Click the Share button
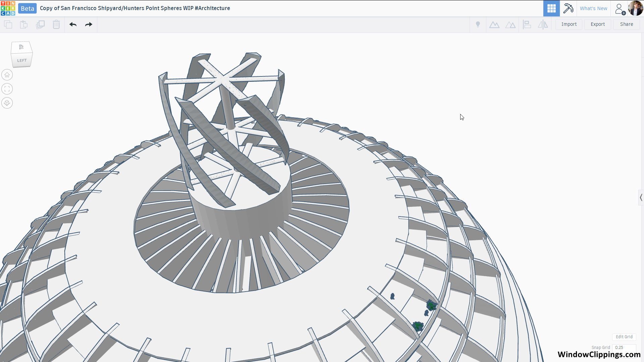644x362 pixels. pyautogui.click(x=627, y=24)
